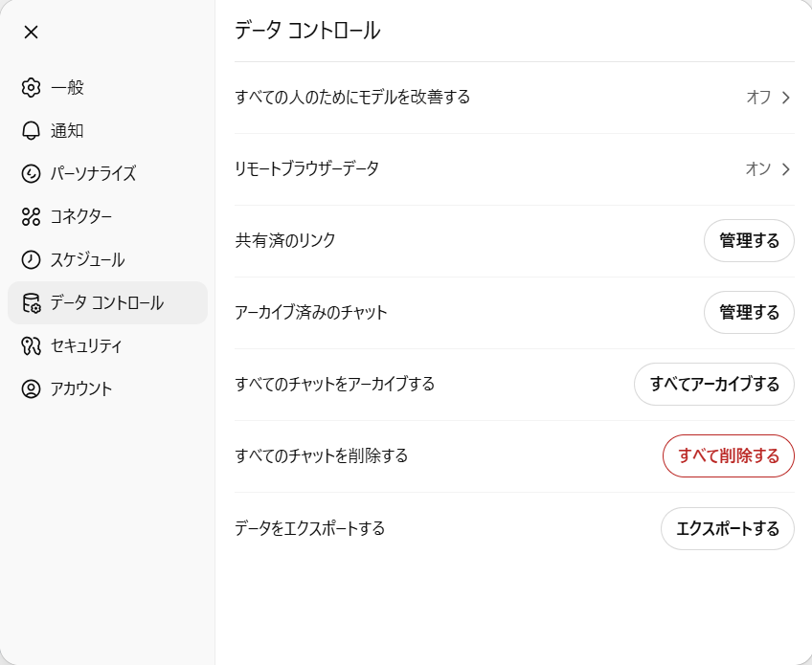Screen dimensions: 812x665
Task: Click the コネクター nodes icon
Action: pos(31,216)
